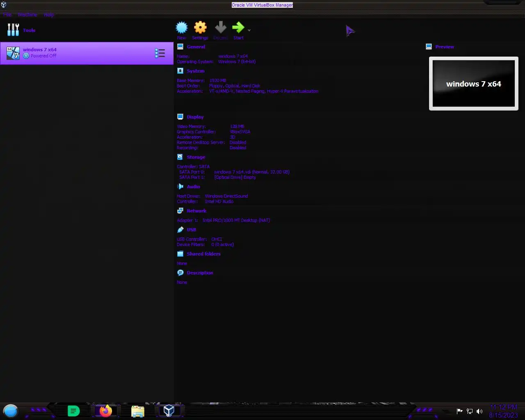Click the Description speech bubble icon
The image size is (525, 420).
tap(180, 272)
